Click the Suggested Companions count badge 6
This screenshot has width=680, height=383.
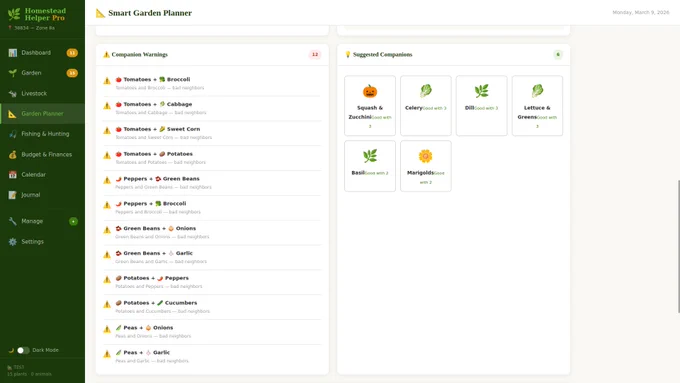[558, 55]
